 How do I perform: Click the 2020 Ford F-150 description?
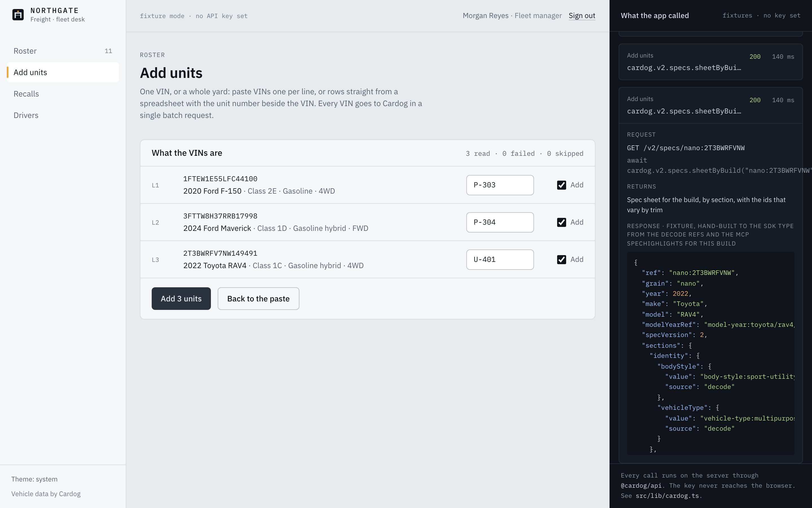pos(259,191)
